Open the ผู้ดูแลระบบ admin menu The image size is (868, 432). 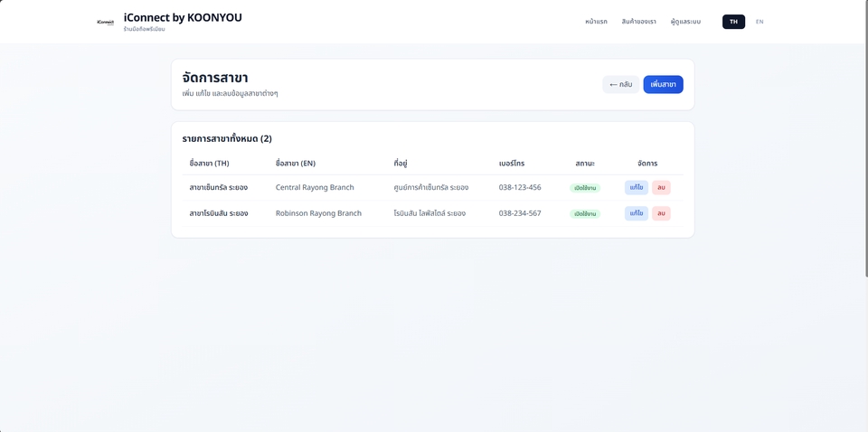[685, 22]
